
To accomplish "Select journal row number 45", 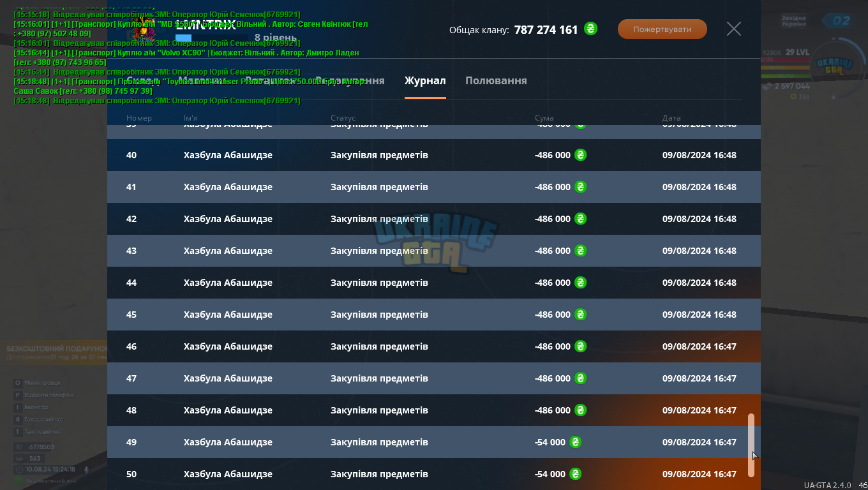I will [x=434, y=315].
